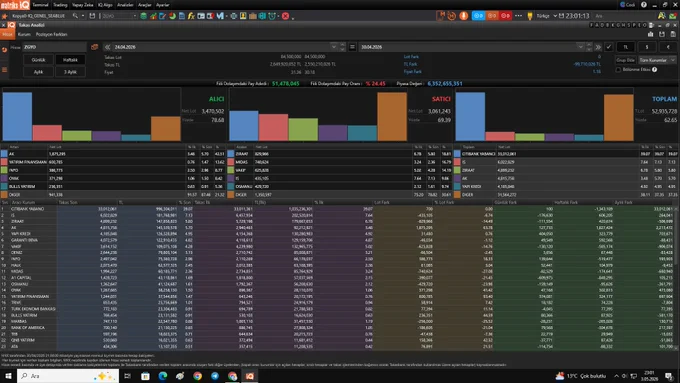Image resolution: width=680 pixels, height=383 pixels.
Task: Toggle the Bölünme Etkisi checkbox
Action: [x=618, y=69]
